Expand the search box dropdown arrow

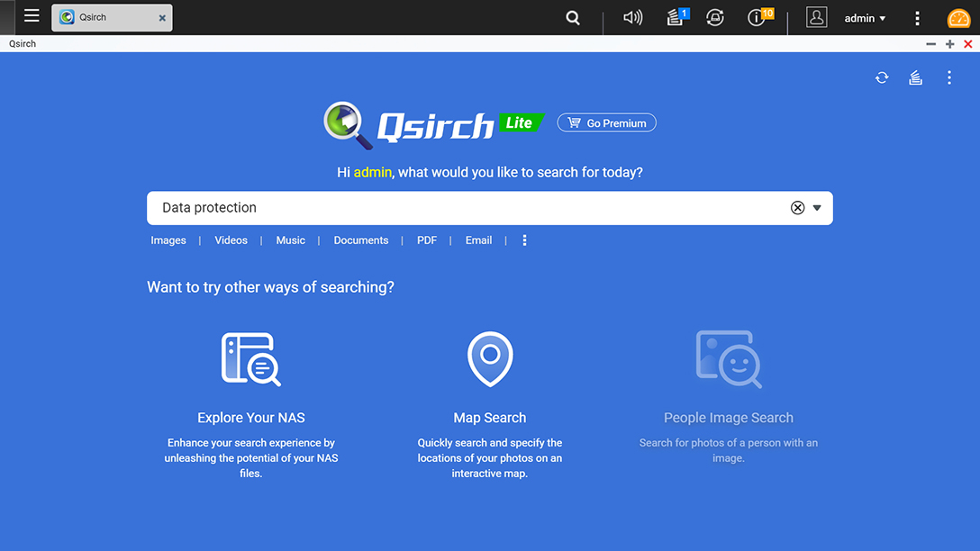817,208
